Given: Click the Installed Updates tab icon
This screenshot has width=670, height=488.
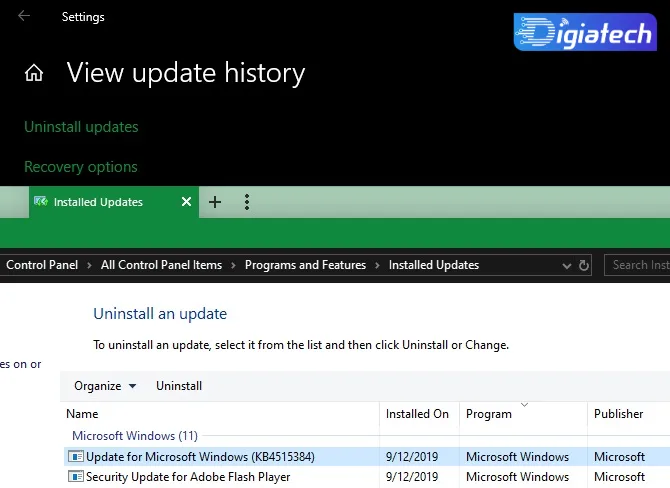Looking at the screenshot, I should point(41,201).
